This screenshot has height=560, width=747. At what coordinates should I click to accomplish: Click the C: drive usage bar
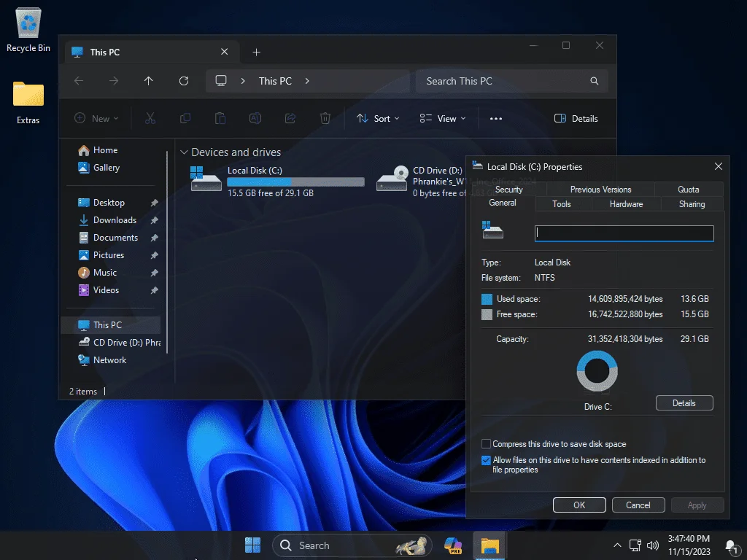(x=295, y=182)
